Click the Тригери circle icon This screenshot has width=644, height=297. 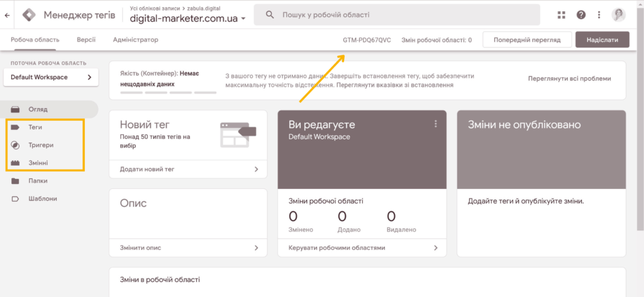[15, 145]
